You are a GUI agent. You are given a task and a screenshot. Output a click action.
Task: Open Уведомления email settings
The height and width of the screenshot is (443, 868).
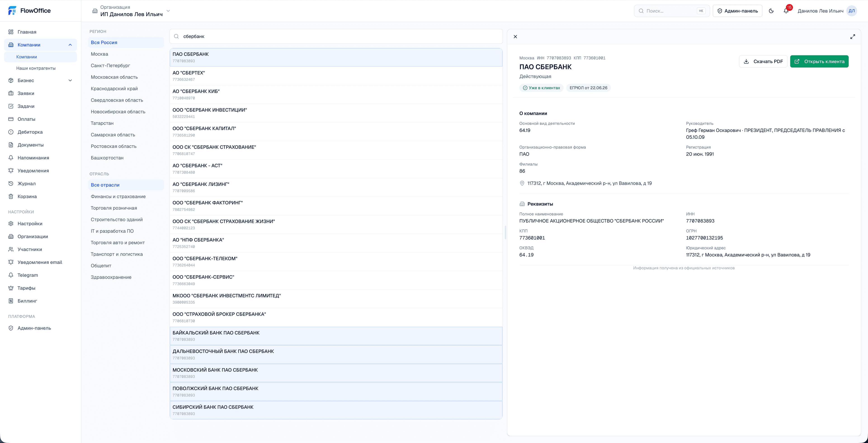click(x=40, y=262)
